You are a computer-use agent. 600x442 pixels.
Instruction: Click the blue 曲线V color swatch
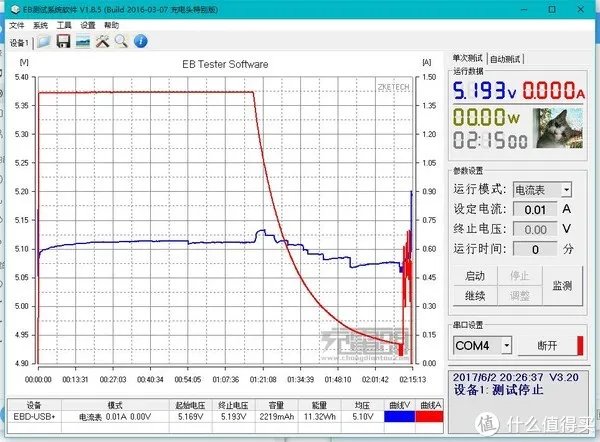tap(399, 416)
